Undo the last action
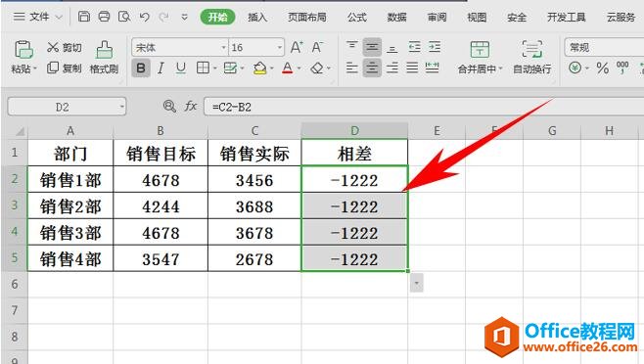Viewport: 644px width, 364px height. click(144, 17)
